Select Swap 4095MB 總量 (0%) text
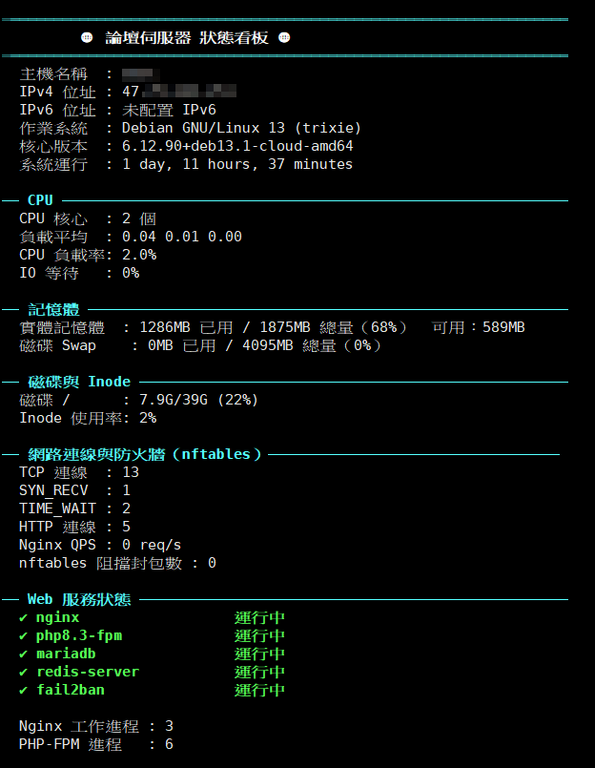This screenshot has height=768, width=595. point(311,345)
